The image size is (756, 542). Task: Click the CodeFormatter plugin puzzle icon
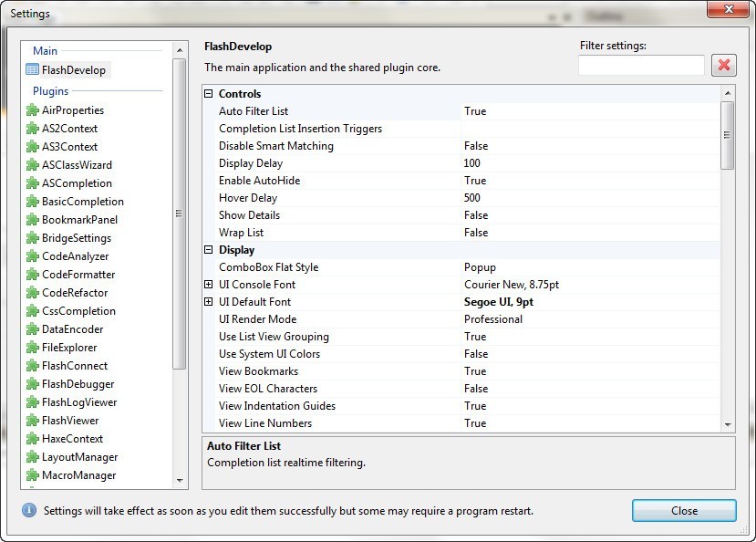point(32,275)
